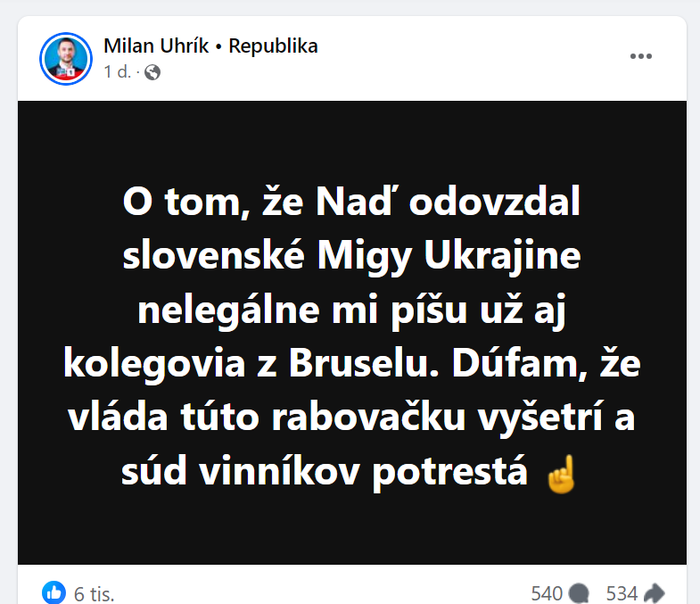Click the pointing finger emoji in post

coord(562,475)
